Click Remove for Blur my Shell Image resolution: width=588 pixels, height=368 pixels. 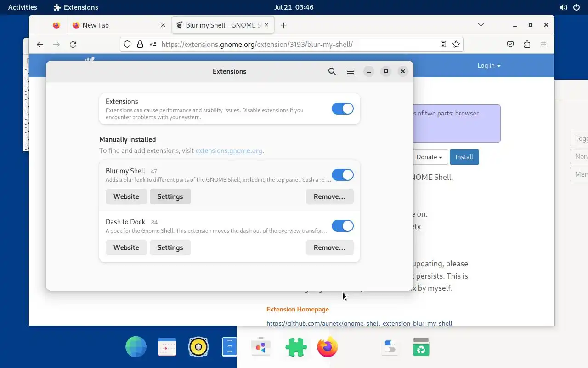tap(330, 196)
